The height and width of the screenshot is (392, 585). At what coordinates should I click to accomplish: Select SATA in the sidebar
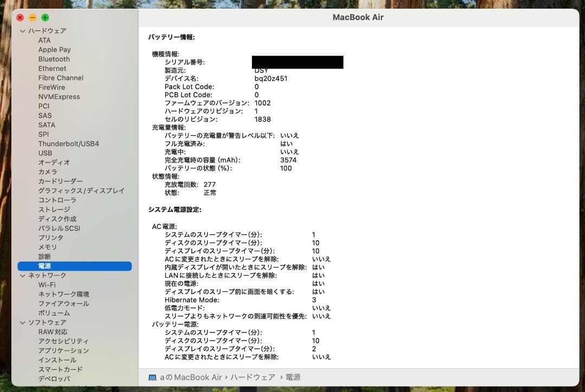(47, 125)
